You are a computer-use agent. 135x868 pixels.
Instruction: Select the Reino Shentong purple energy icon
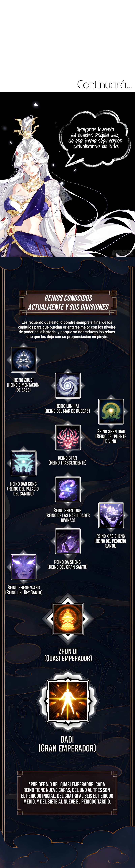[x=68, y=489]
